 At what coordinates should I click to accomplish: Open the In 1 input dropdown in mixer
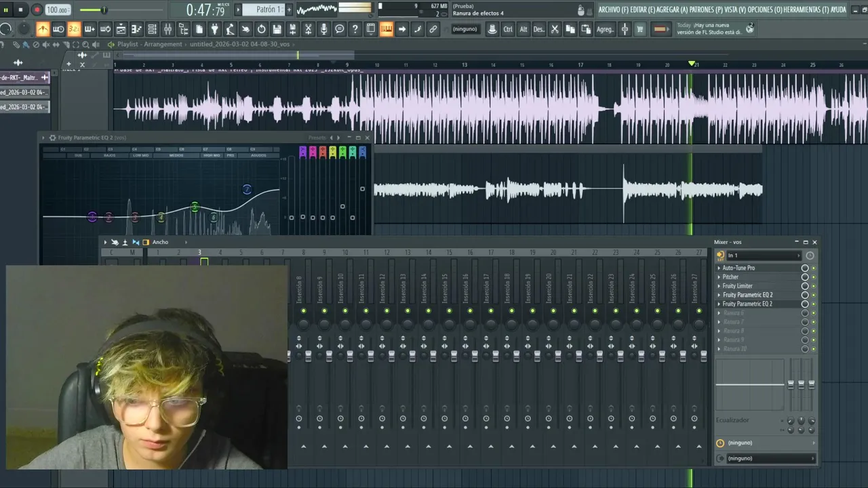763,256
